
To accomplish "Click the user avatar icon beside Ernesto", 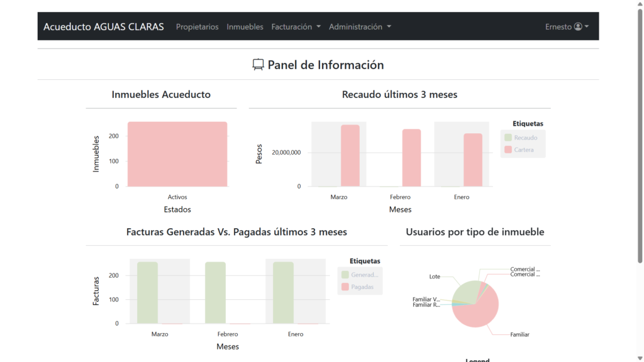I will click(x=578, y=27).
